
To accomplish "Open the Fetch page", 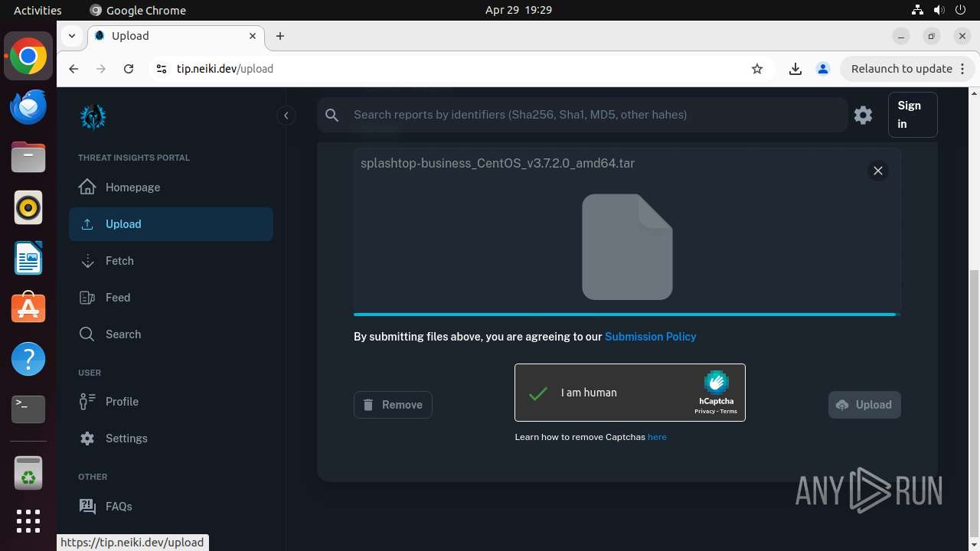I will tap(171, 261).
